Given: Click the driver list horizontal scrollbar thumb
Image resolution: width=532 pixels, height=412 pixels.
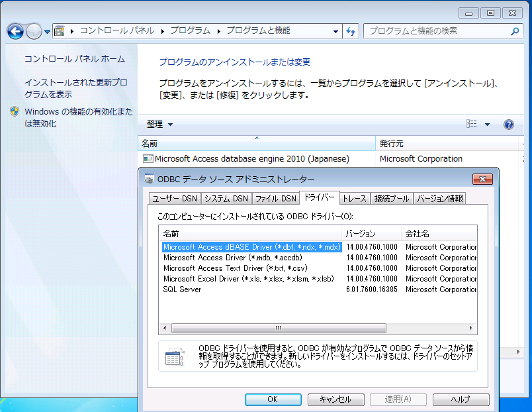Looking at the screenshot, I should coord(279,328).
